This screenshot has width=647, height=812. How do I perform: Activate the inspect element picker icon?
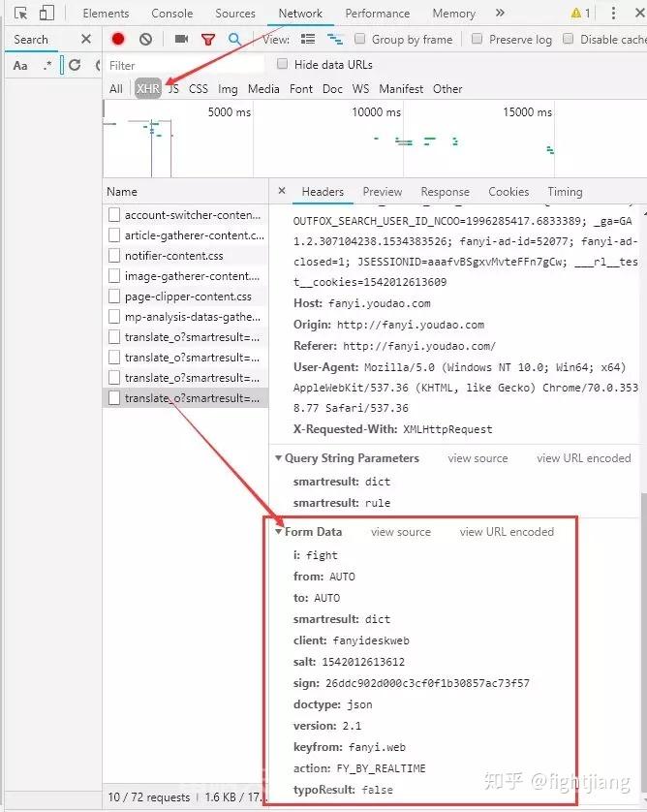(20, 13)
